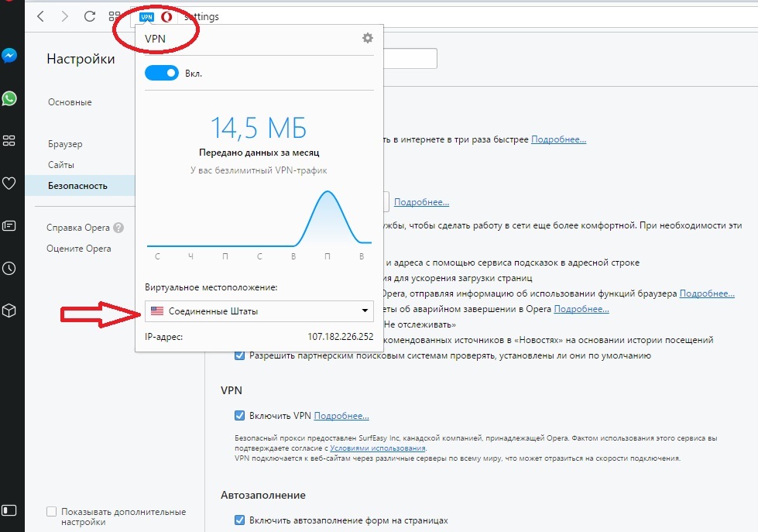This screenshot has width=758, height=532.
Task: Open the Основные settings section
Action: tap(70, 102)
